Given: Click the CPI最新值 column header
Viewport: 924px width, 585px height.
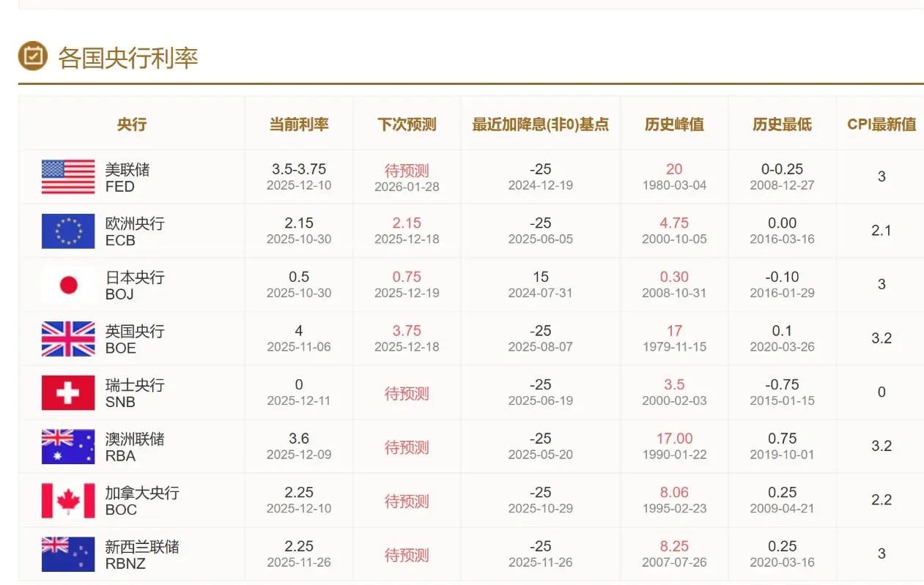Looking at the screenshot, I should tap(882, 124).
